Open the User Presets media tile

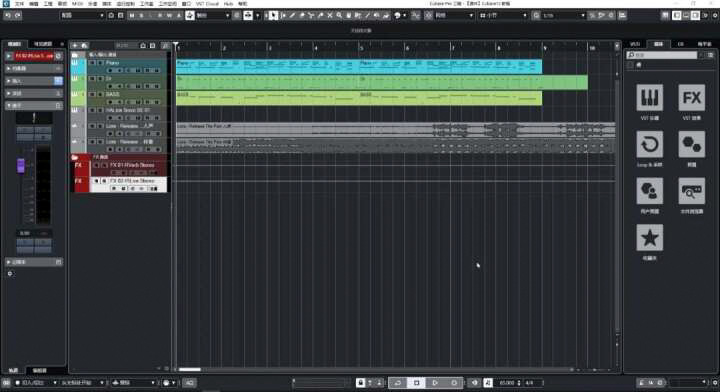point(649,191)
